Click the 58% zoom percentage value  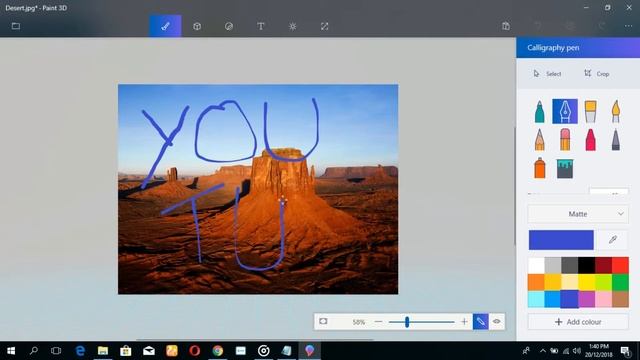coord(358,322)
